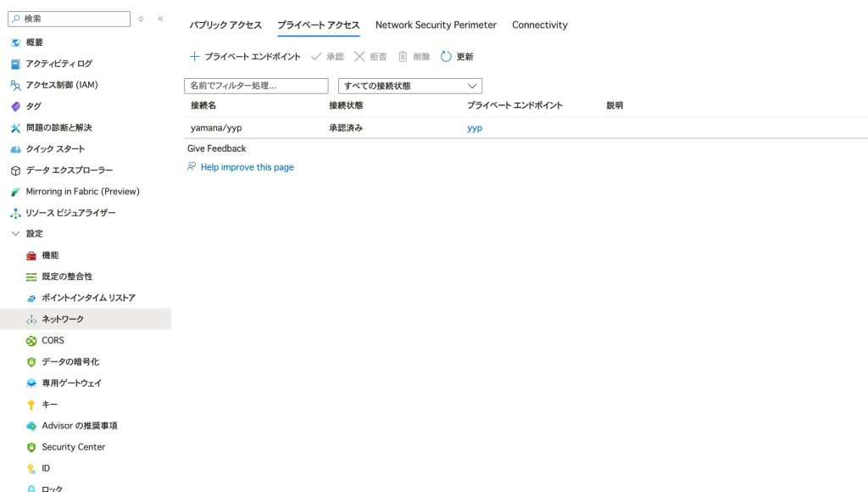Select the yamana/yyp connection row

pyautogui.click(x=216, y=128)
